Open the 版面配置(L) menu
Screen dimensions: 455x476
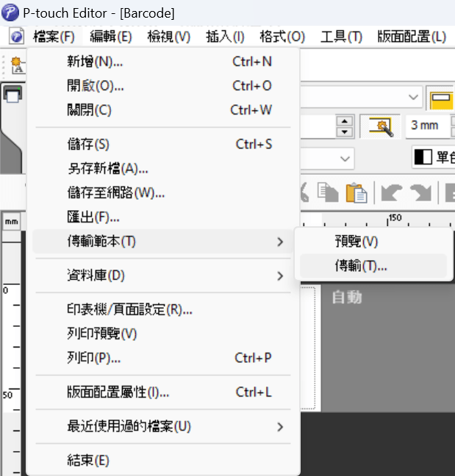412,37
